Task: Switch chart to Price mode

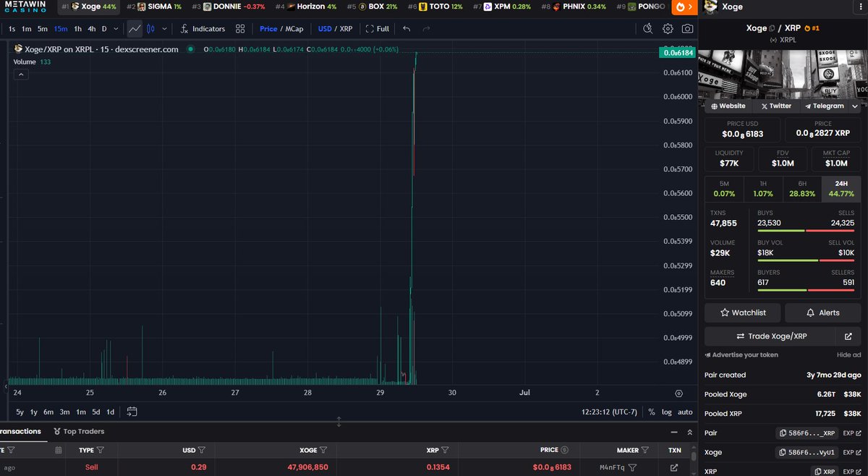Action: 268,29
